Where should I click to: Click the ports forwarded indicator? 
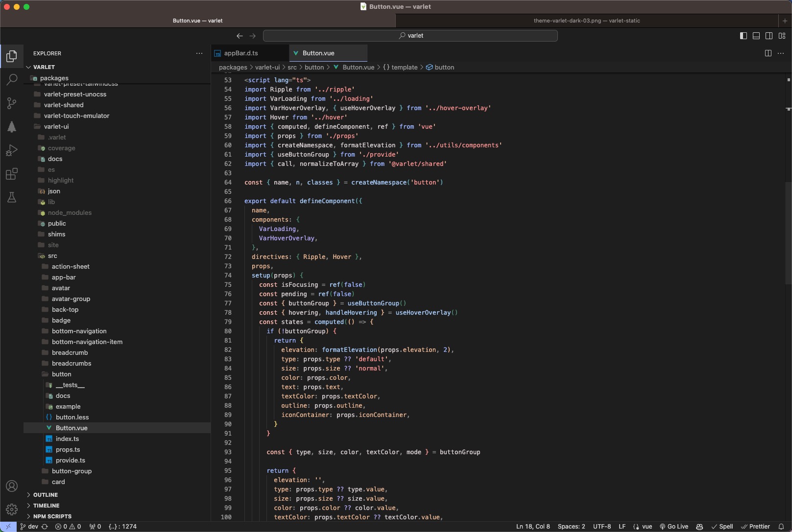[95, 527]
